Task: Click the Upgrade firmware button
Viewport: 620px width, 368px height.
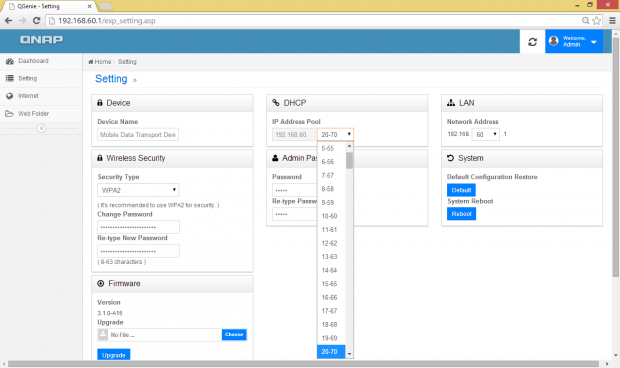Action: click(x=113, y=355)
